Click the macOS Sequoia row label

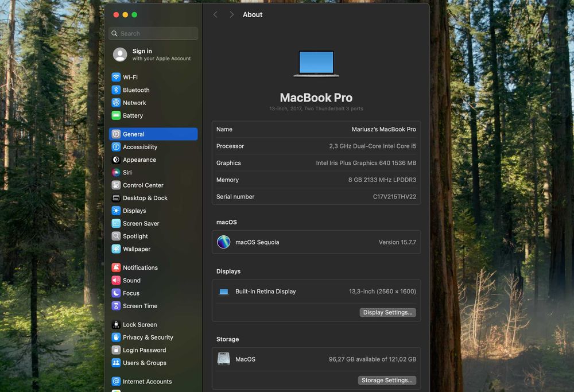coord(257,242)
